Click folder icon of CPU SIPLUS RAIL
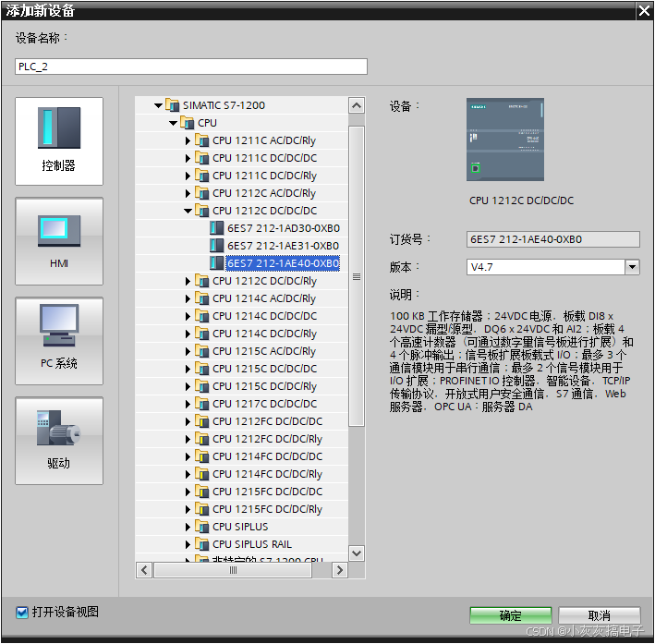Viewport: 655px width, 644px height. [201, 544]
